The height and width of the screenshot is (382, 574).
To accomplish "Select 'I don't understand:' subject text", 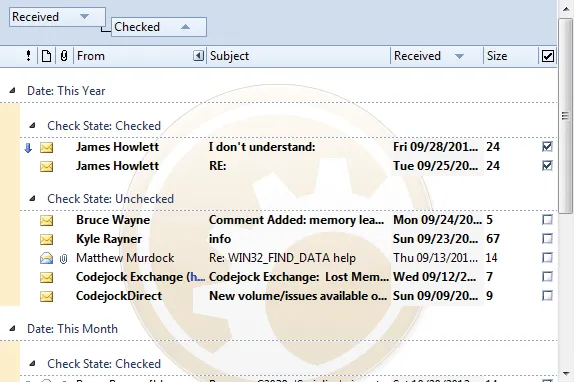I will [262, 147].
